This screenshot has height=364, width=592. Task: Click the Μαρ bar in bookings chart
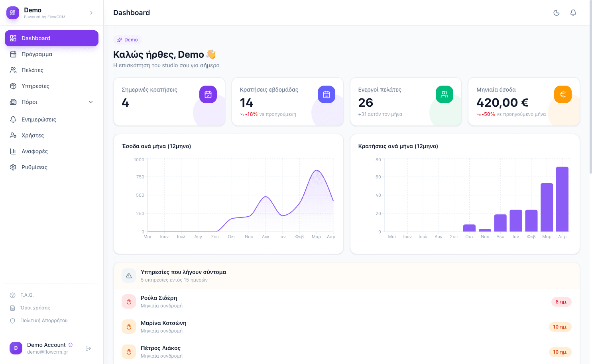[547, 207]
